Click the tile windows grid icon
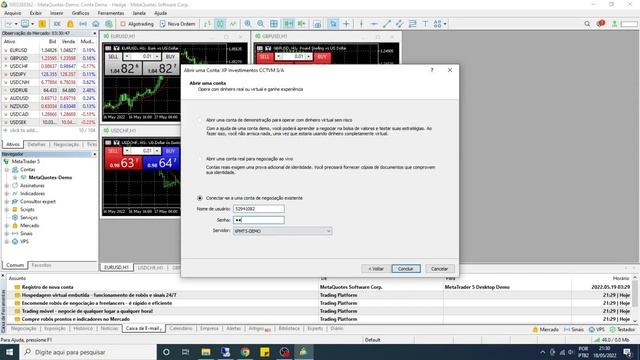640x360 pixels. click(x=274, y=24)
